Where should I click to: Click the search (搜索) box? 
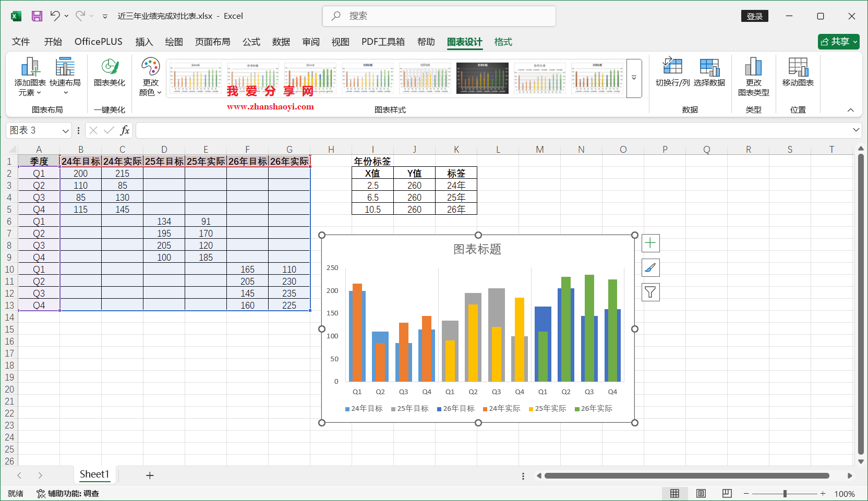(439, 16)
